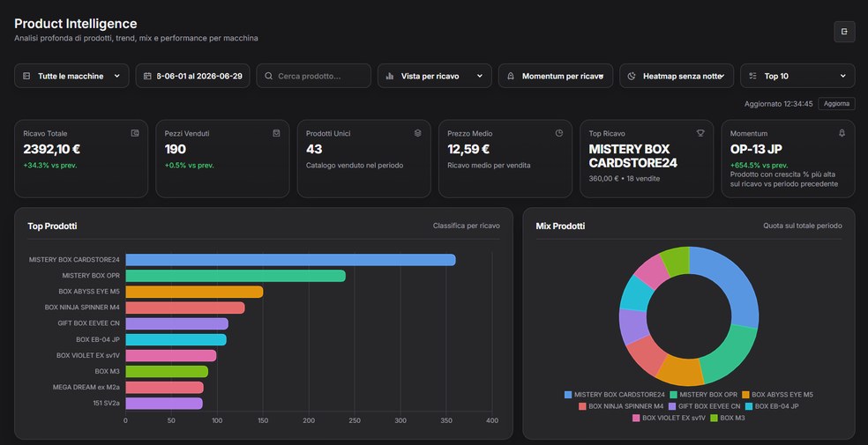This screenshot has height=445, width=868.
Task: Toggle BOX ABYSS EYE M5 legend entry
Action: [777, 395]
